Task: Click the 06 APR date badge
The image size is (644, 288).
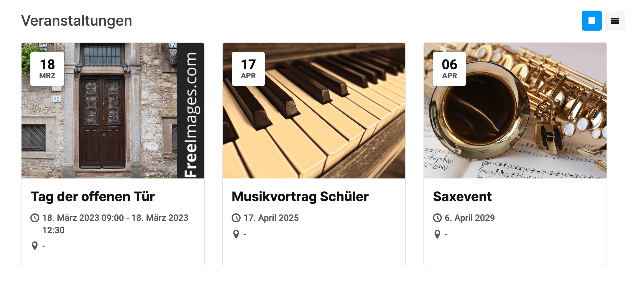Action: 449,69
